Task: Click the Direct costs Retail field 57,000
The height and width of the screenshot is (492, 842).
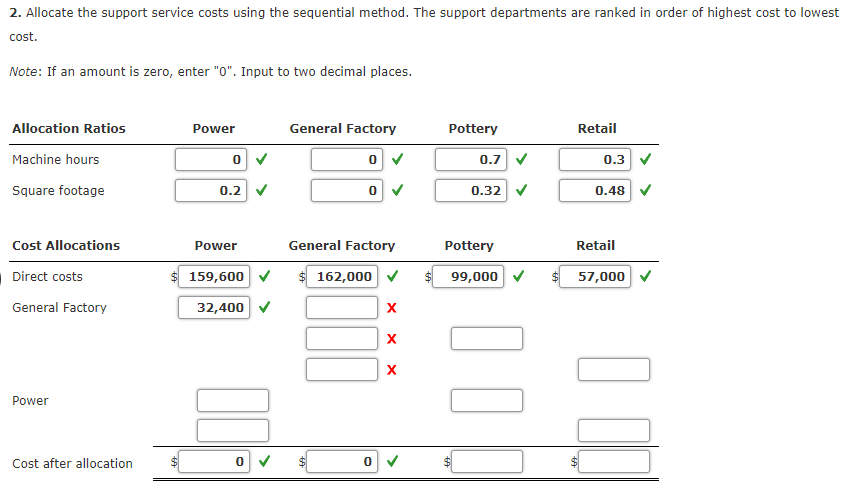Action: 595,277
